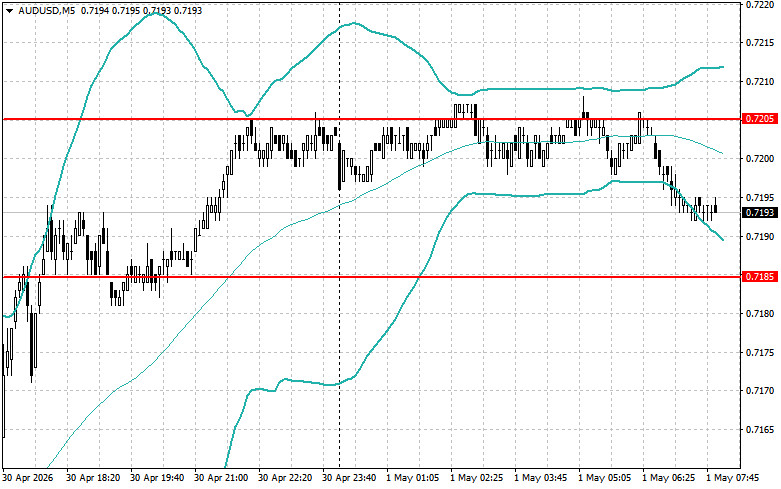
Task: Click the 0.7170 price axis label
Action: coord(760,391)
